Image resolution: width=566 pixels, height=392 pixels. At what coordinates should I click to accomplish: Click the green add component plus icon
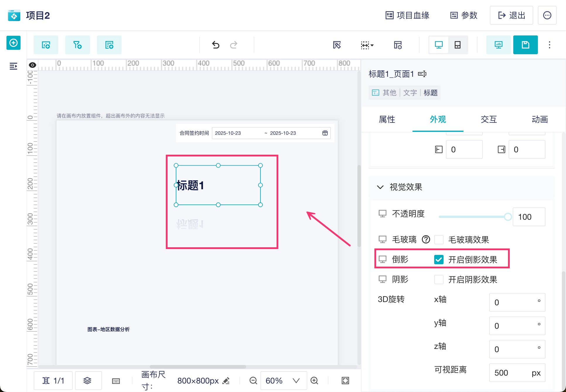[x=13, y=43]
